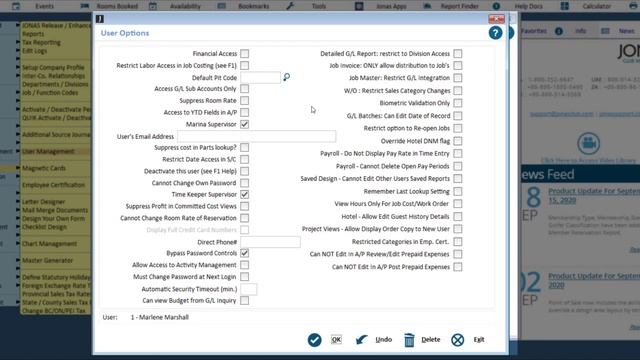Enable the Financial Access checkbox

tap(244, 53)
